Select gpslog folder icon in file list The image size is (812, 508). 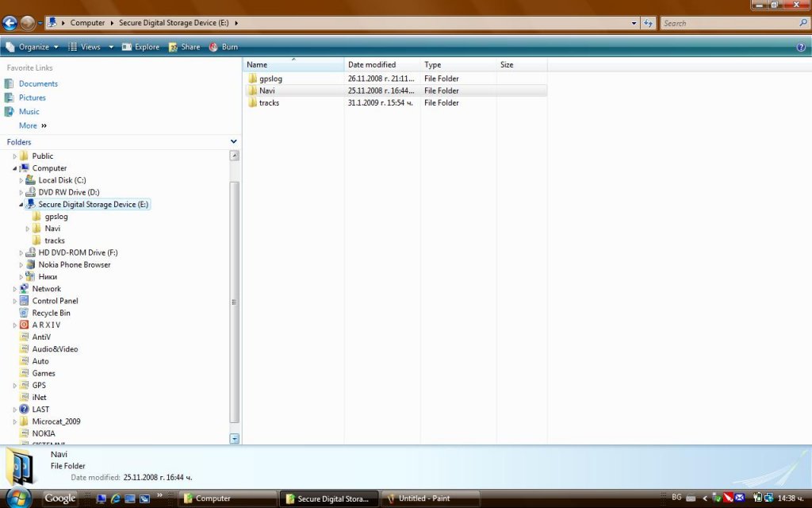coord(252,79)
